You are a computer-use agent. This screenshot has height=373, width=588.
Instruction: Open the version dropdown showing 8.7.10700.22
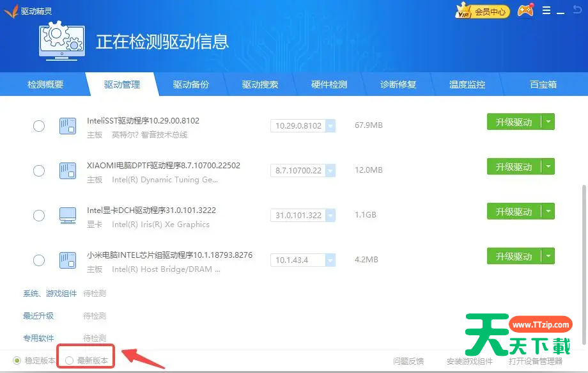pyautogui.click(x=330, y=171)
